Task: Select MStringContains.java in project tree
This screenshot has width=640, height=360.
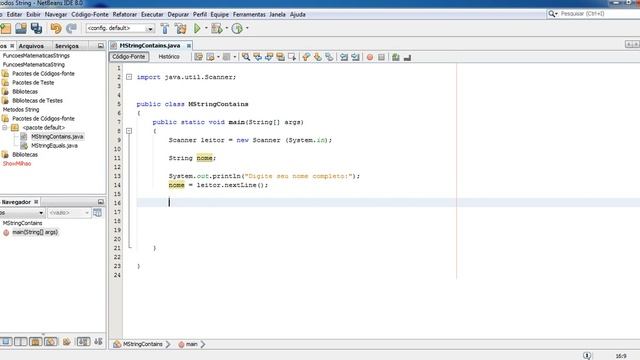Action: 57,137
